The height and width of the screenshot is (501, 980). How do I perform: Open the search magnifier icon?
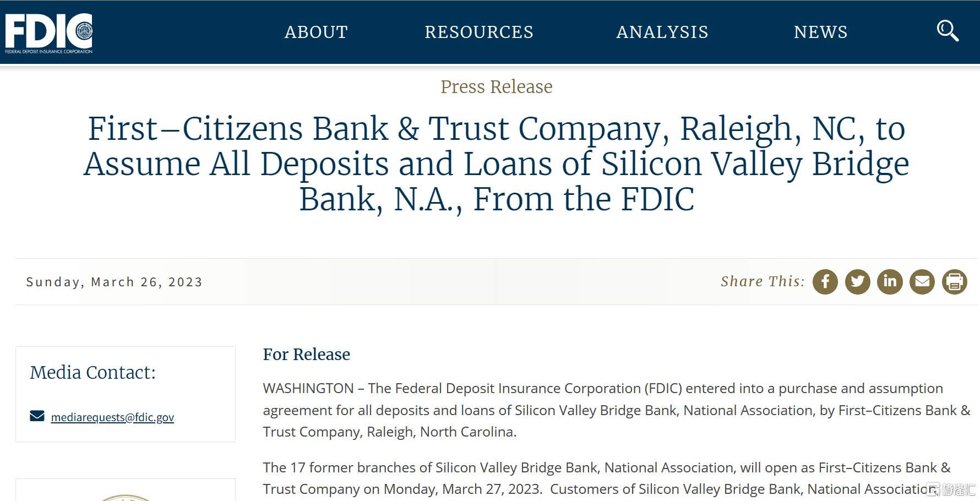pyautogui.click(x=948, y=31)
